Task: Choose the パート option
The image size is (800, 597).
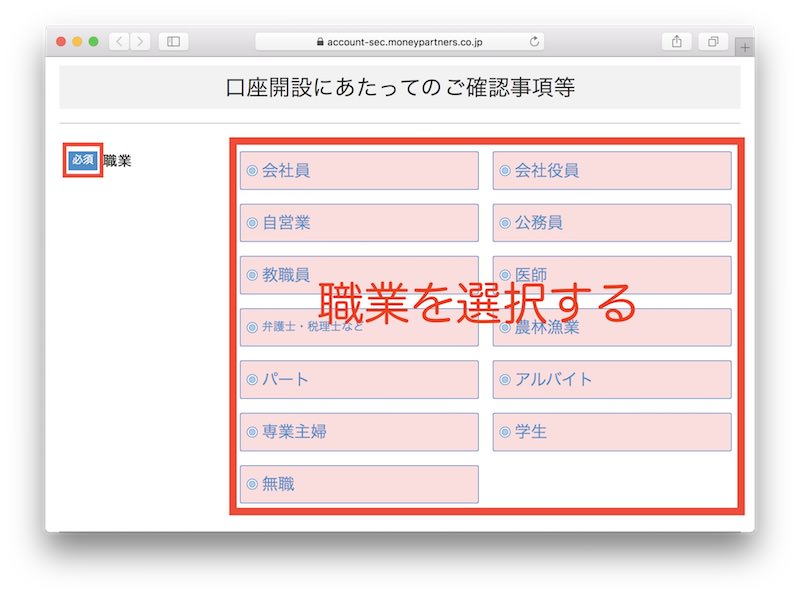Action: [359, 380]
